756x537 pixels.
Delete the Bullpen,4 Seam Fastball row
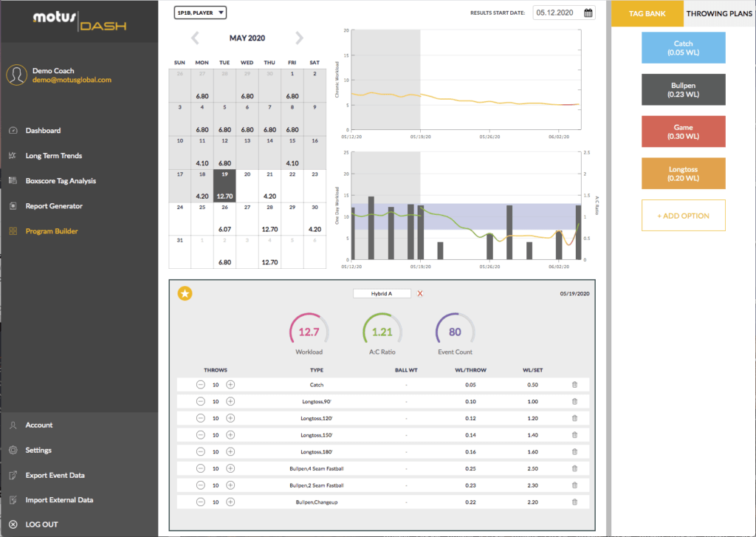574,468
